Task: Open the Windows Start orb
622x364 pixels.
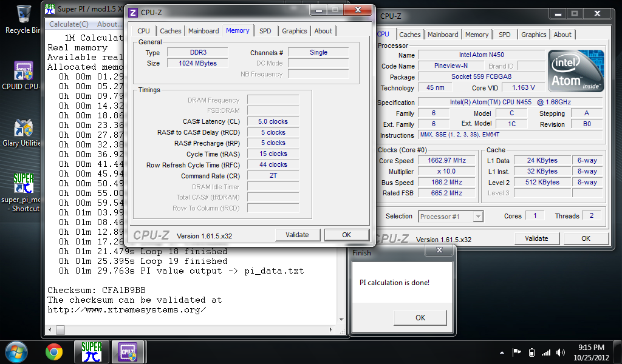Action: click(x=16, y=352)
